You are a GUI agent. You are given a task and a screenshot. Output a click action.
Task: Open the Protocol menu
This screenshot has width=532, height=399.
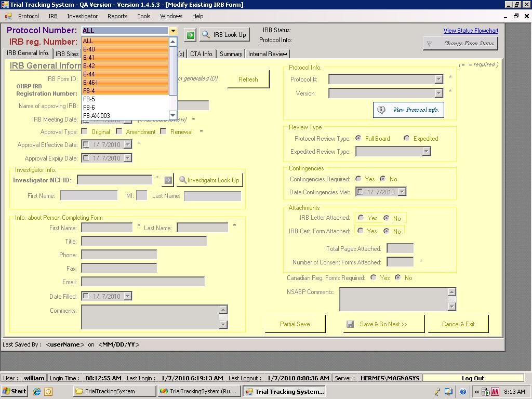(x=29, y=16)
